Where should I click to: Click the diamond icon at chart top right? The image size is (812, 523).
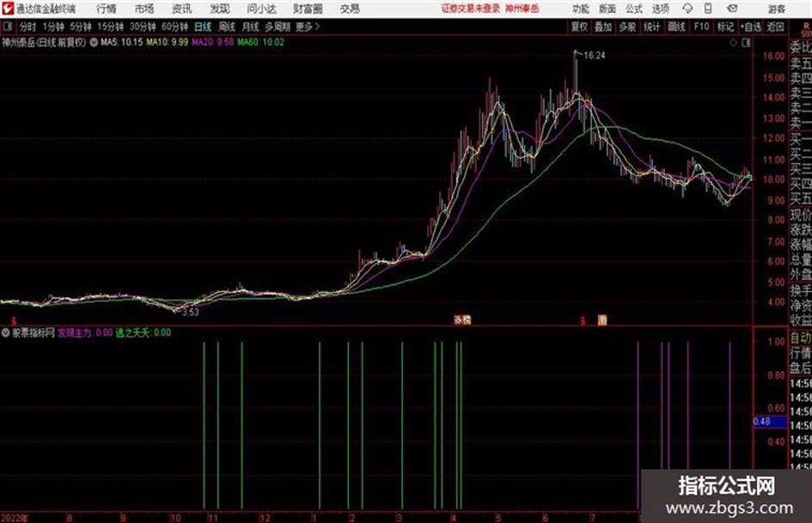[733, 43]
